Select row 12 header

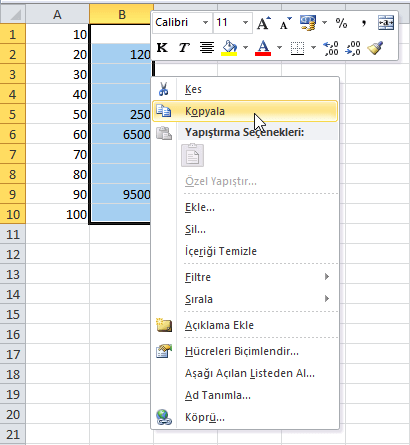pyautogui.click(x=13, y=254)
